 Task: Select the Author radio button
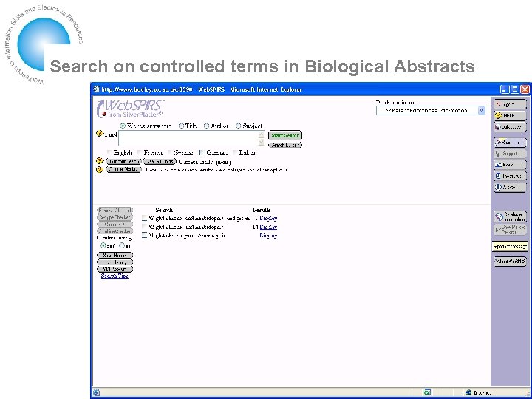[206, 126]
